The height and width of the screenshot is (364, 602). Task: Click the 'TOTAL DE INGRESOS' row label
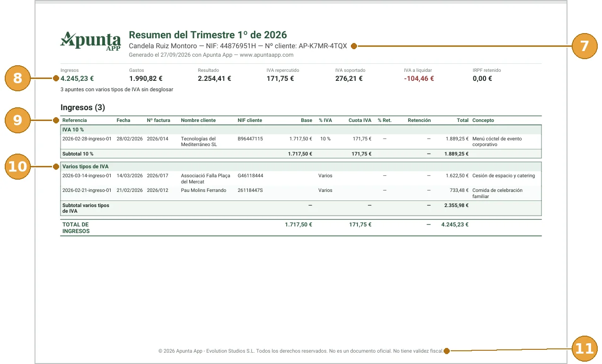pyautogui.click(x=76, y=228)
